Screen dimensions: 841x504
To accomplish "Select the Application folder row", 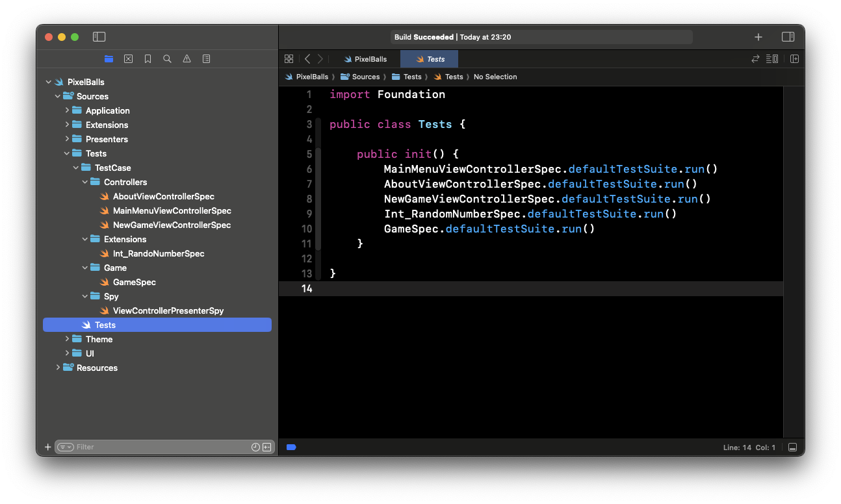I will [x=157, y=110].
